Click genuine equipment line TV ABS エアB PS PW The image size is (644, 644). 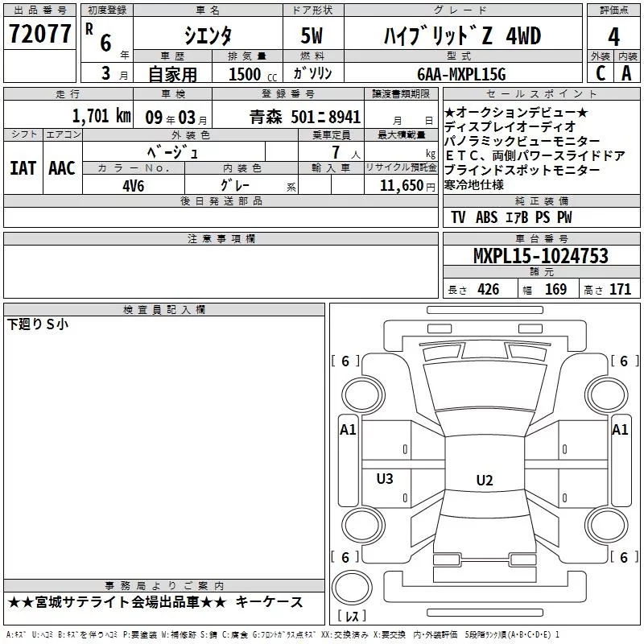coord(511,217)
